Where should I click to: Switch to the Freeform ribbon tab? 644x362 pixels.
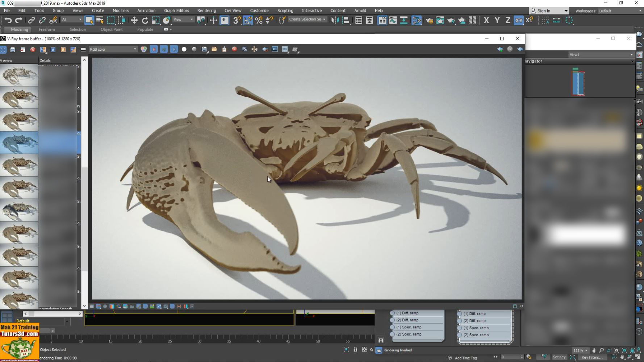(47, 29)
